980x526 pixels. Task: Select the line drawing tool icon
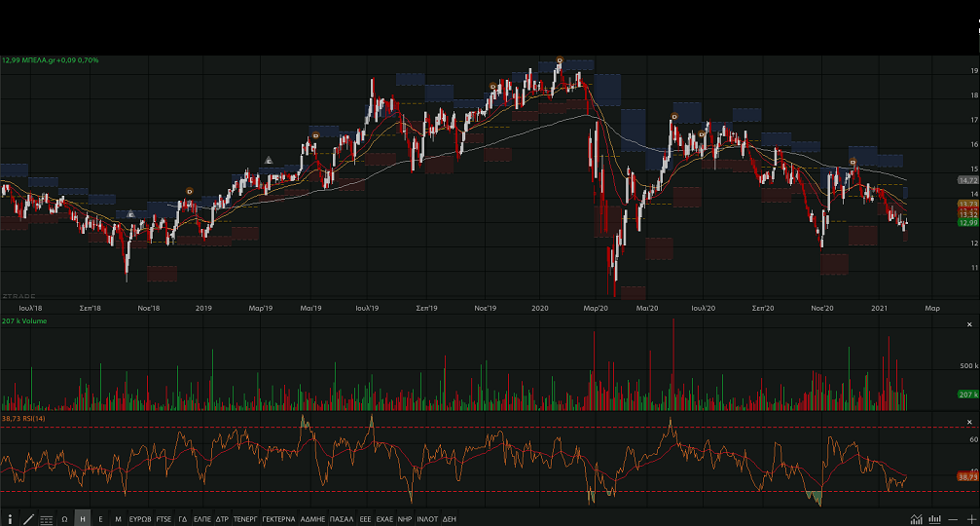(28, 519)
